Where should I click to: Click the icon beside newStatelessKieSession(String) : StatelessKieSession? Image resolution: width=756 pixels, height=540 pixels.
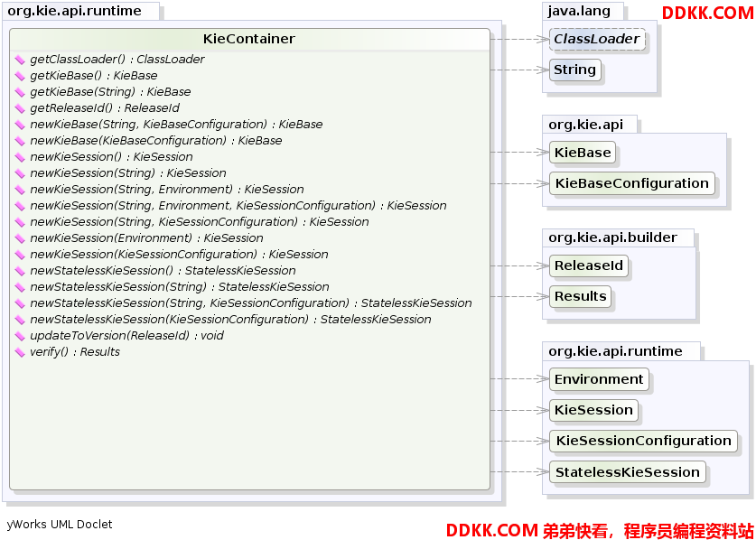20,287
